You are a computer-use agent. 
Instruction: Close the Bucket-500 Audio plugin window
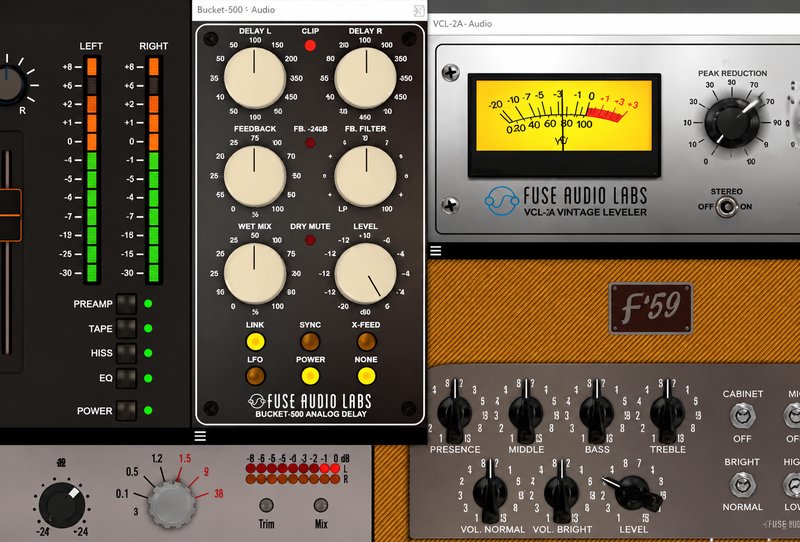pos(418,10)
